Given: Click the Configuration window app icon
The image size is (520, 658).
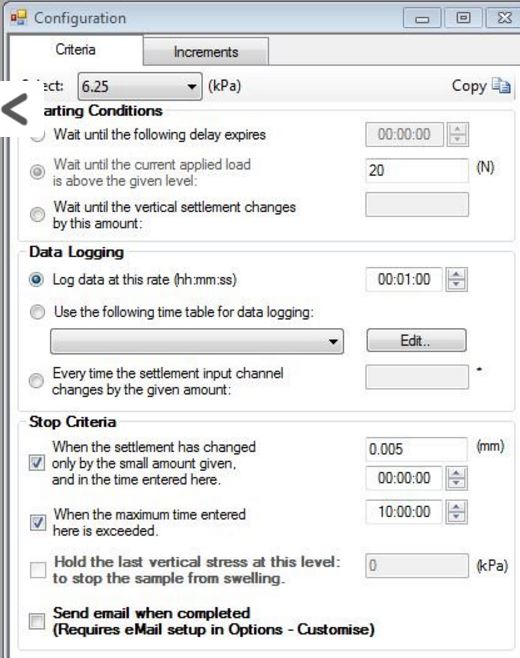Looking at the screenshot, I should point(19,18).
